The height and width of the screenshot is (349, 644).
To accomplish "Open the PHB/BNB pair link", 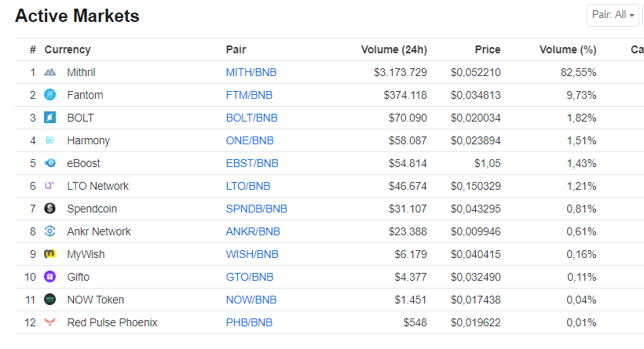I will pos(249,323).
